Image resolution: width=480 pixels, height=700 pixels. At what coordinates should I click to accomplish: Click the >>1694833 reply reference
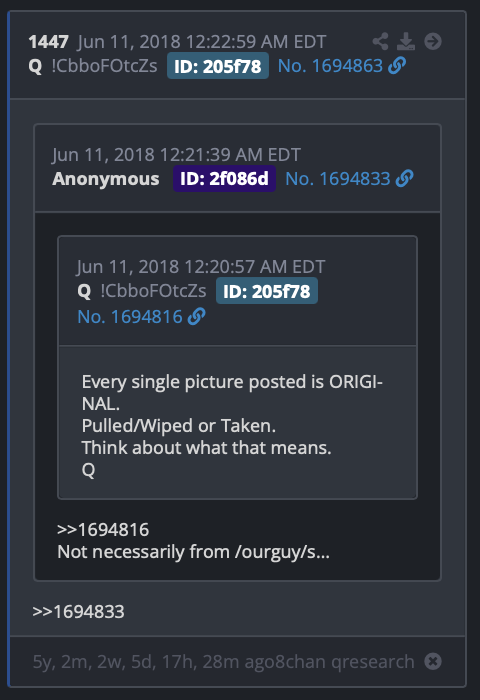coord(78,612)
